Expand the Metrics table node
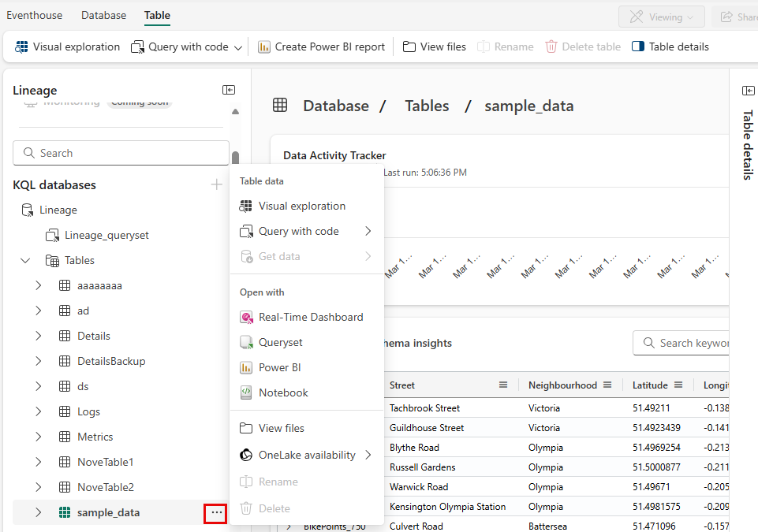Image resolution: width=758 pixels, height=532 pixels. (38, 437)
